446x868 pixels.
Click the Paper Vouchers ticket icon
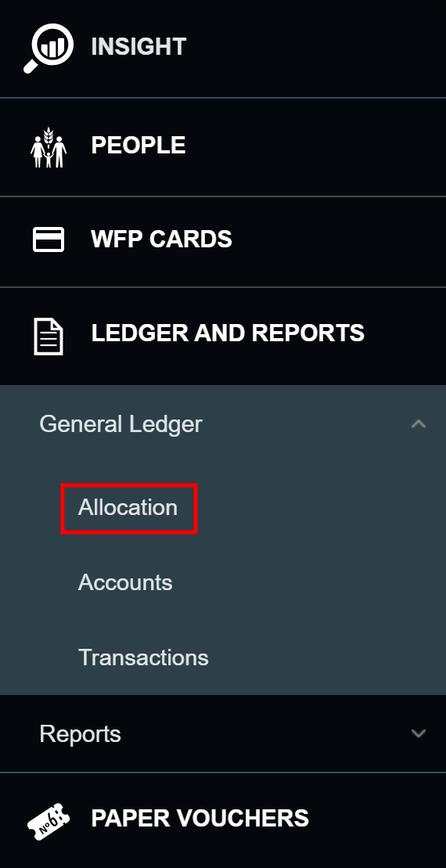[49, 822]
